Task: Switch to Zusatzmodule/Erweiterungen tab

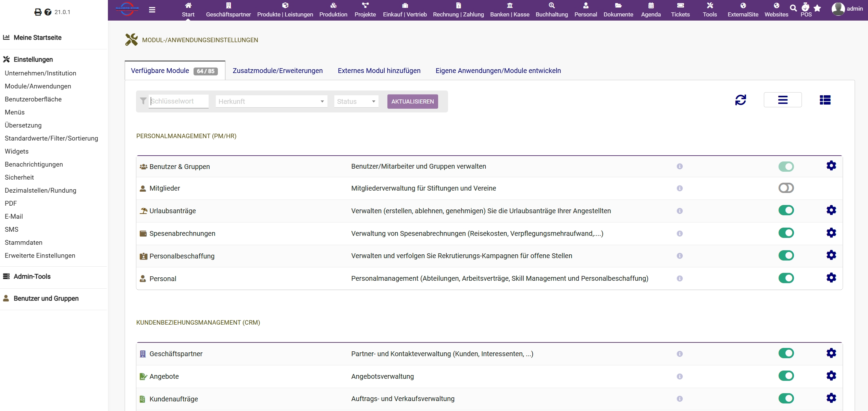Action: pos(277,71)
